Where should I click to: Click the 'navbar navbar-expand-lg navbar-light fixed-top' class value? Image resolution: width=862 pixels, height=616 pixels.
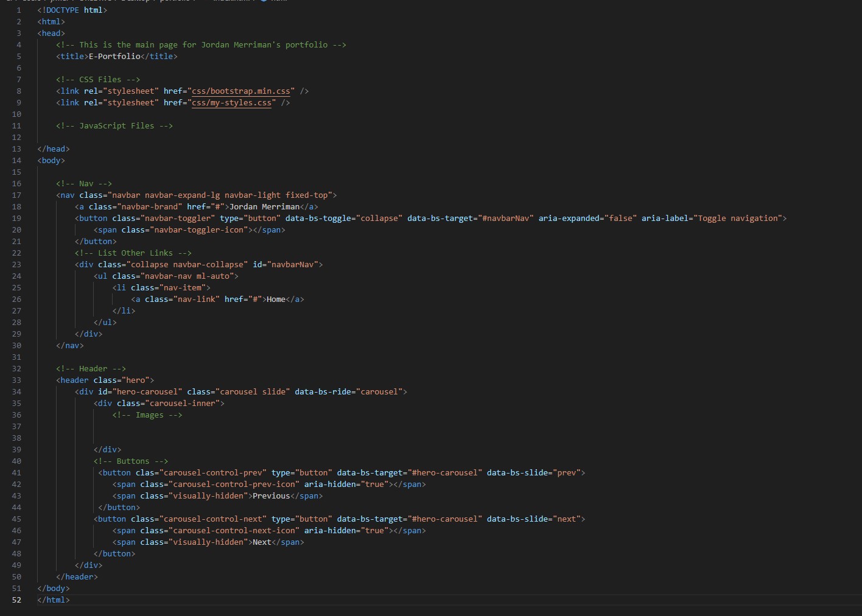(x=220, y=195)
